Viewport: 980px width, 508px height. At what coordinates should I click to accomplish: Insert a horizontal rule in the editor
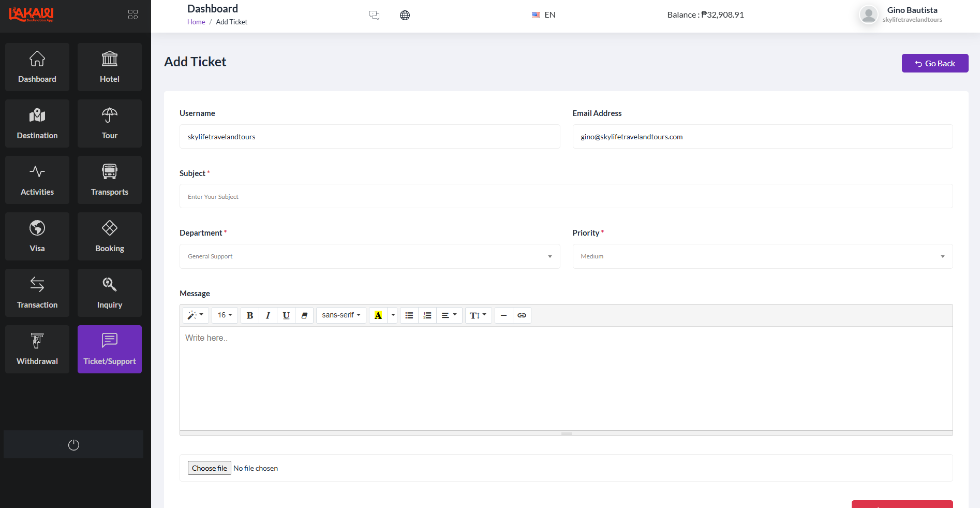[x=503, y=315]
